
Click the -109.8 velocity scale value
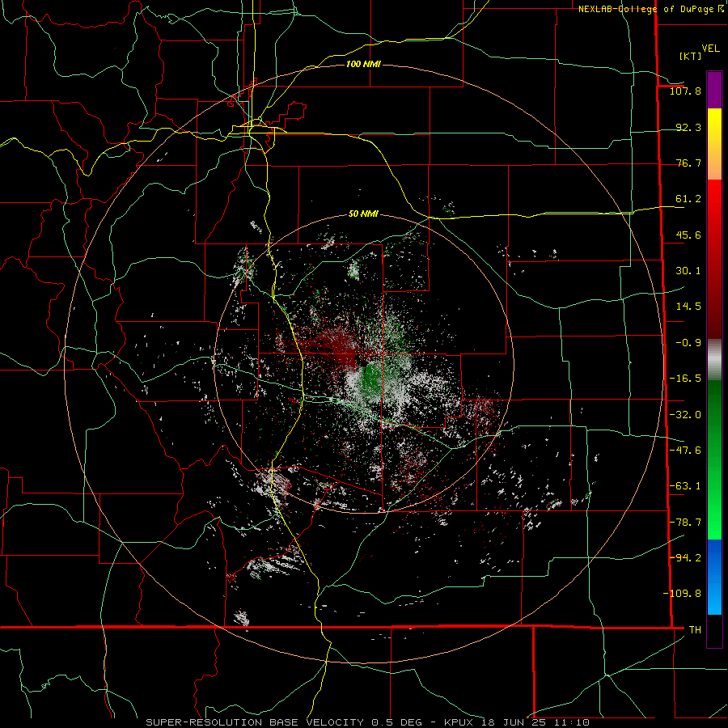(682, 594)
